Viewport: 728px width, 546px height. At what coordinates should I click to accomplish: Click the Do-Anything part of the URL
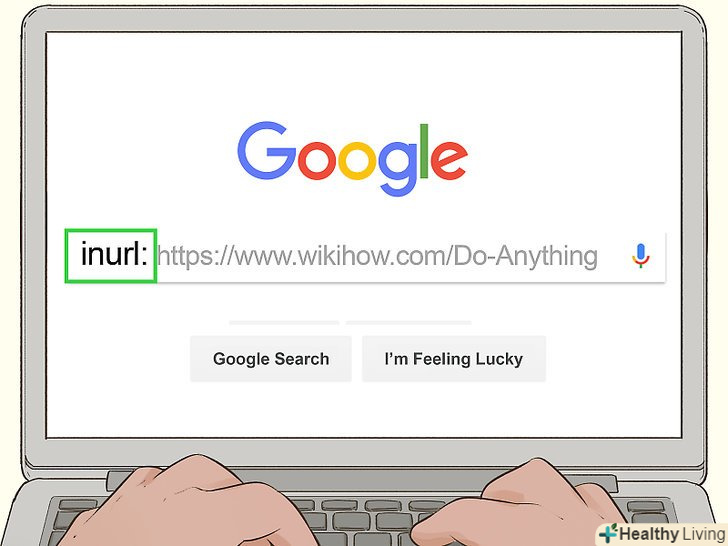525,256
